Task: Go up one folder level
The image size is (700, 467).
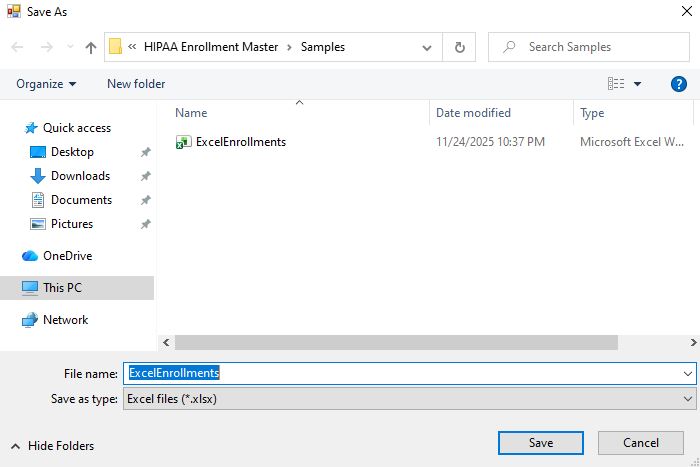Action: point(91,47)
